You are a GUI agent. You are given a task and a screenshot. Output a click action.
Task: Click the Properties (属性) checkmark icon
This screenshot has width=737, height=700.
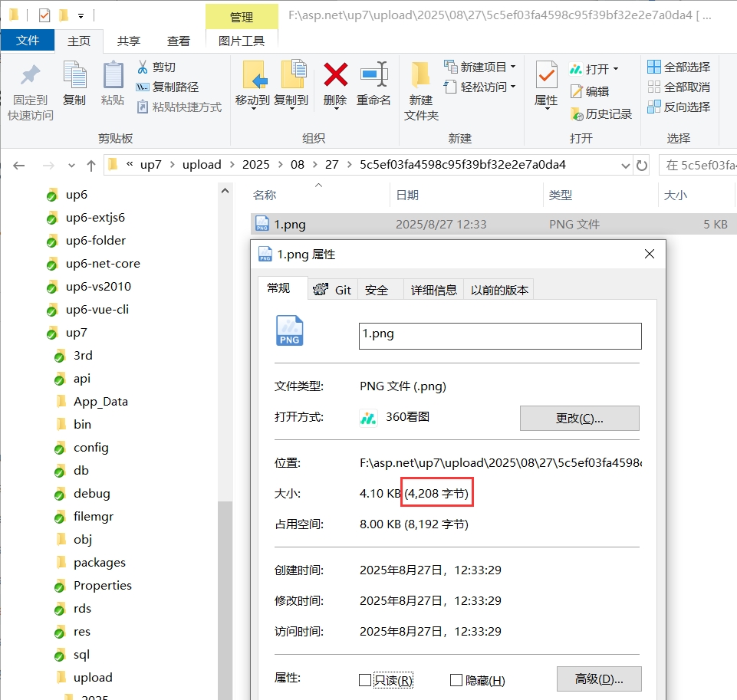pos(546,74)
